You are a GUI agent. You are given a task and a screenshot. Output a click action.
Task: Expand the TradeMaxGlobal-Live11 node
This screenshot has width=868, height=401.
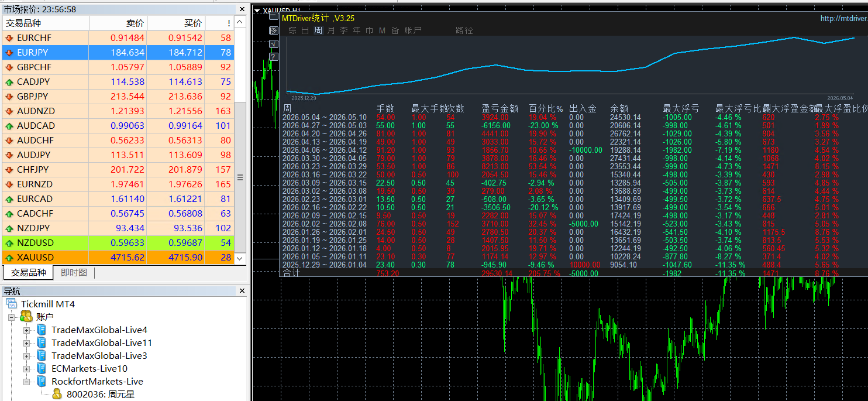pyautogui.click(x=26, y=342)
